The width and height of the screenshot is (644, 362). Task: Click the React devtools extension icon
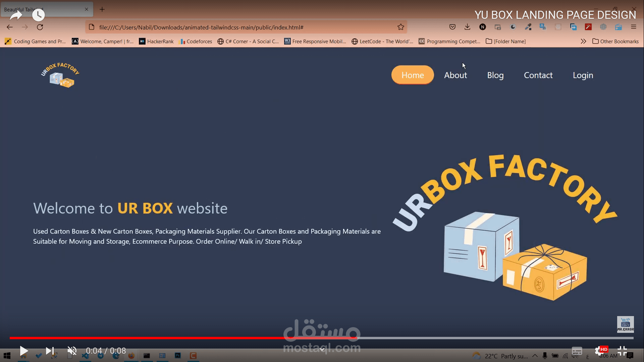pyautogui.click(x=558, y=27)
